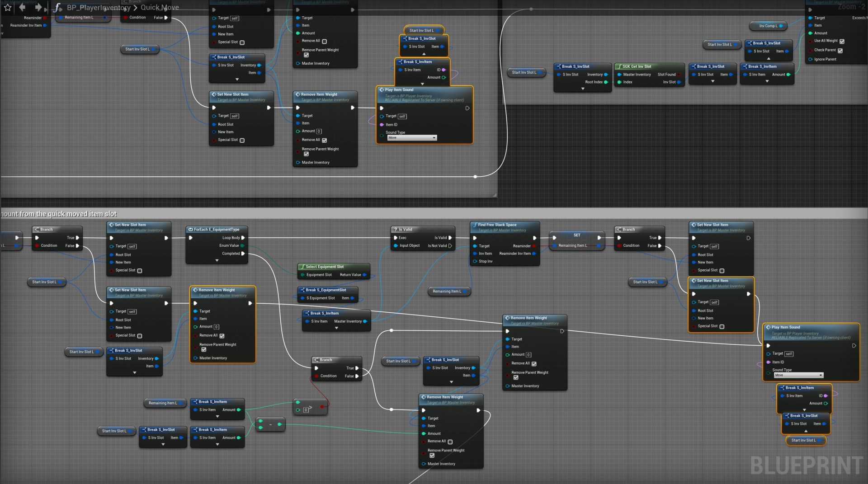Click the favorite star icon in the breadcrumb bar
868x484 pixels.
8,7
